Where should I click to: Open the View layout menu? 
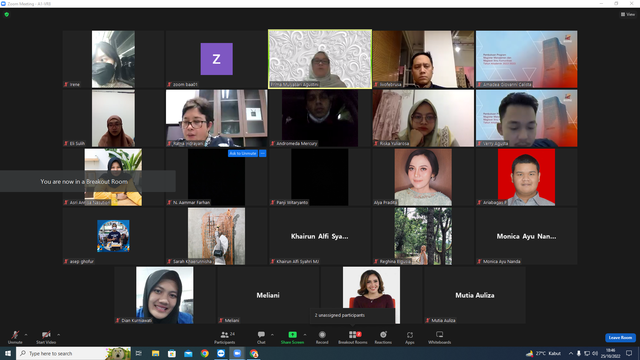(628, 14)
